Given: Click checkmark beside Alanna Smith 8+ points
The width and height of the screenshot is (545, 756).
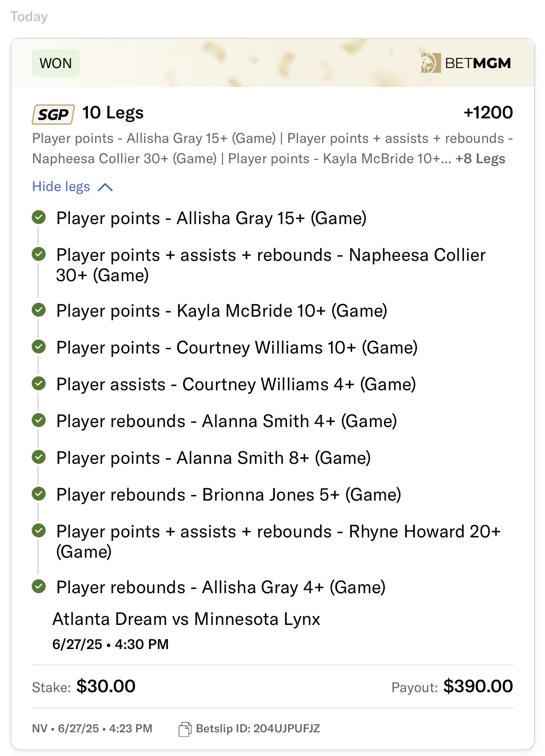Looking at the screenshot, I should pyautogui.click(x=39, y=457).
